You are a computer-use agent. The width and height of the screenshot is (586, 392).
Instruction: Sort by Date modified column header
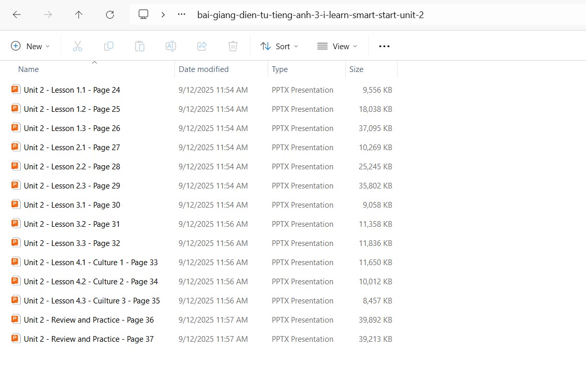pyautogui.click(x=203, y=69)
